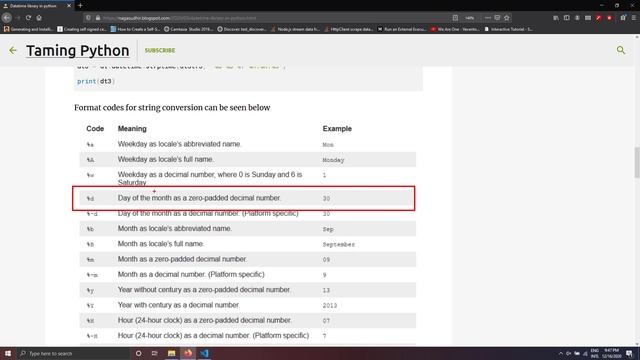
Task: Click the red pen extension icon
Action: point(598,18)
